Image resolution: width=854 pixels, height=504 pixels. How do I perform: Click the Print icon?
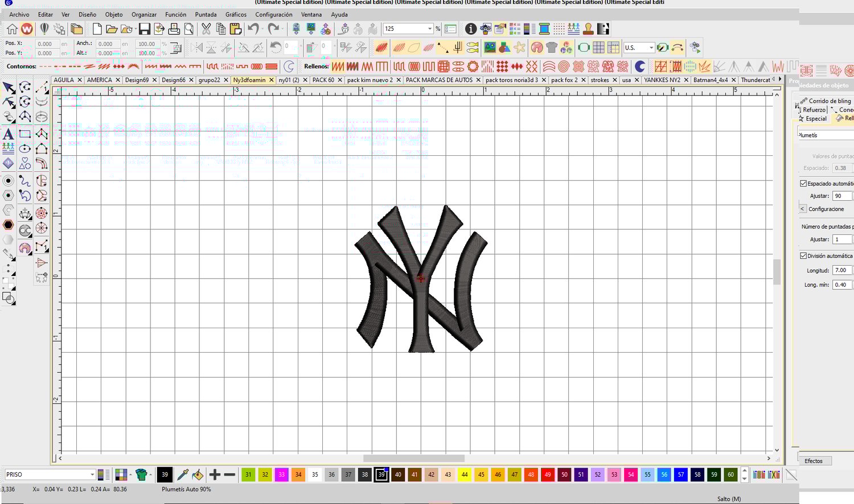coord(174,29)
